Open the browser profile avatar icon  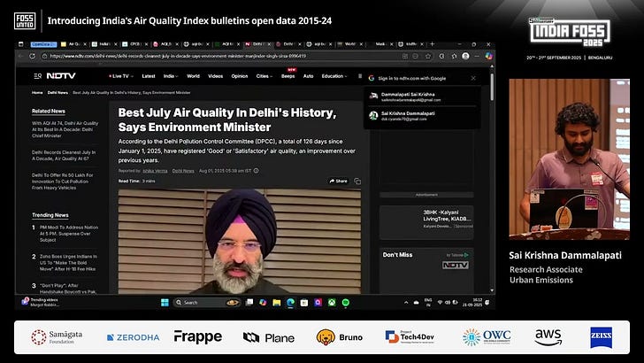(x=465, y=56)
